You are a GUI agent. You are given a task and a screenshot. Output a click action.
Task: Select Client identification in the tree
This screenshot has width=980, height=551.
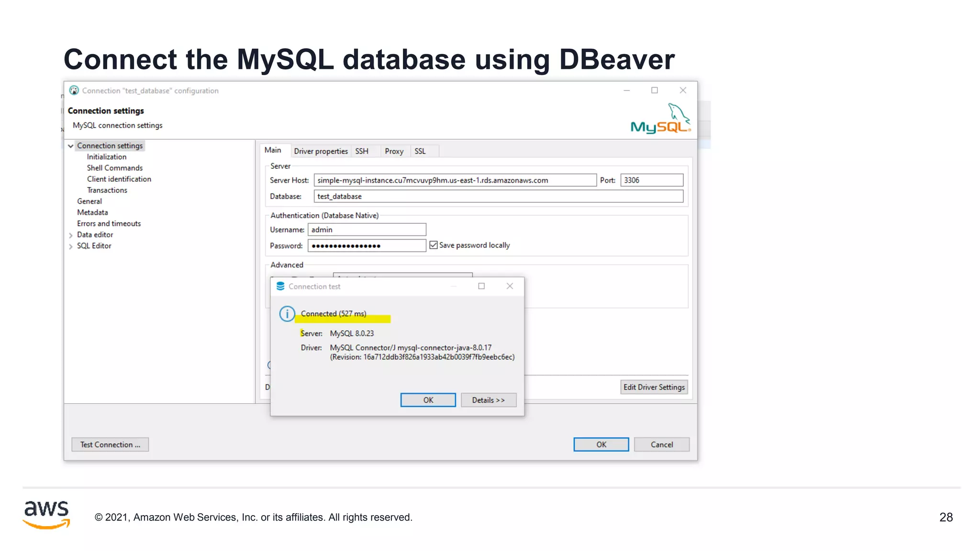(119, 179)
